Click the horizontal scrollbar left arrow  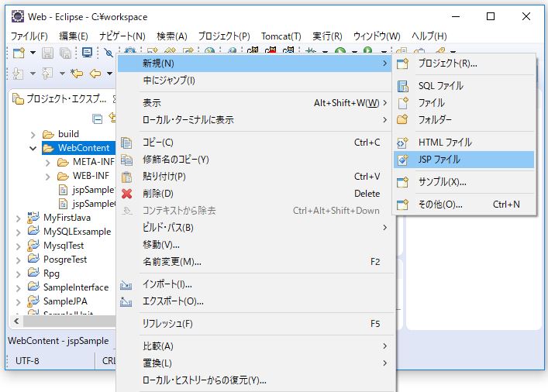click(x=16, y=321)
